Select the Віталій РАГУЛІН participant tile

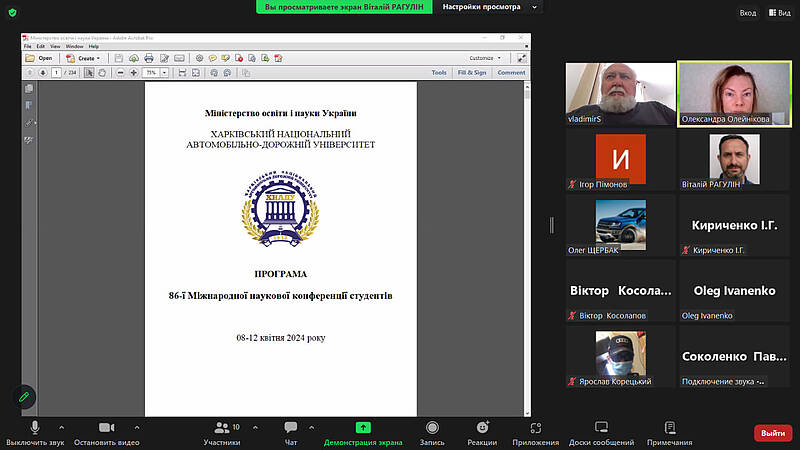coord(734,160)
